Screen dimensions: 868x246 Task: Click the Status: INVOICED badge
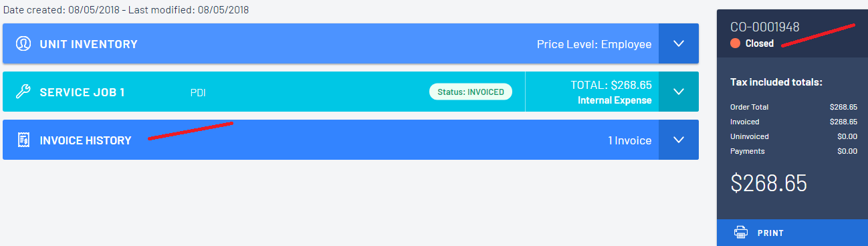[471, 92]
